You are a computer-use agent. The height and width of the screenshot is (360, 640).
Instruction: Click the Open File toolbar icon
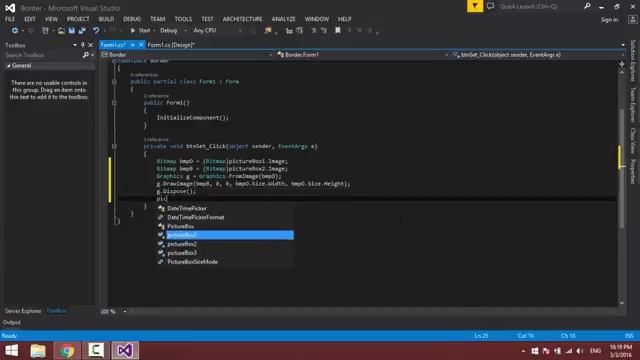(x=61, y=31)
